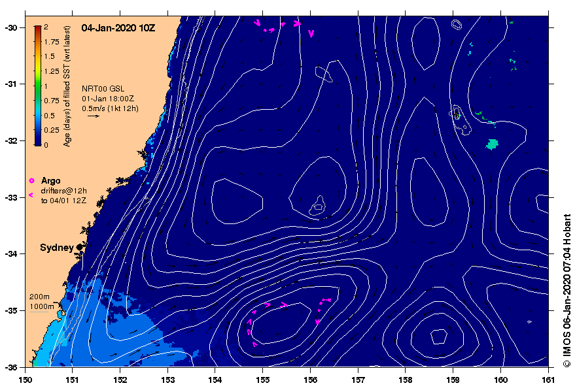Click the black Sydney location dot
575x392 pixels.
point(79,248)
